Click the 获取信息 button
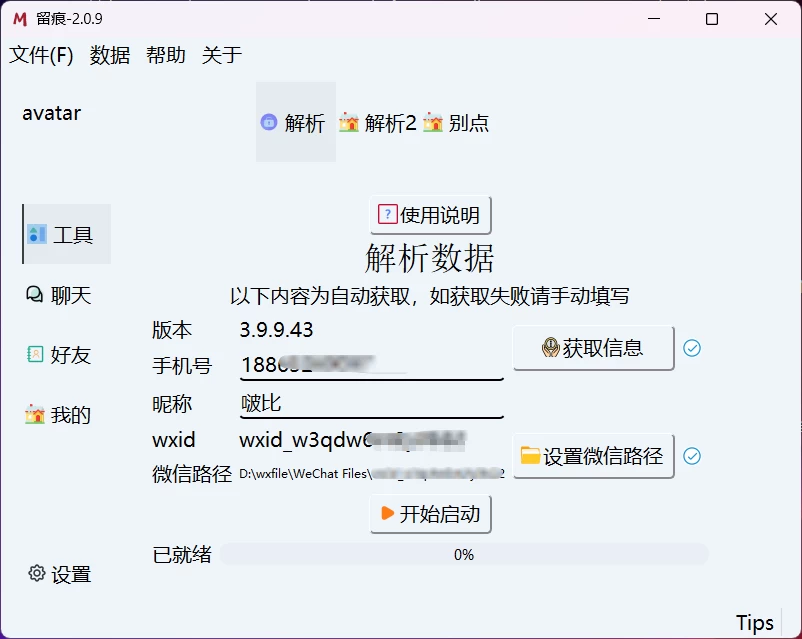This screenshot has width=802, height=639. click(x=593, y=348)
